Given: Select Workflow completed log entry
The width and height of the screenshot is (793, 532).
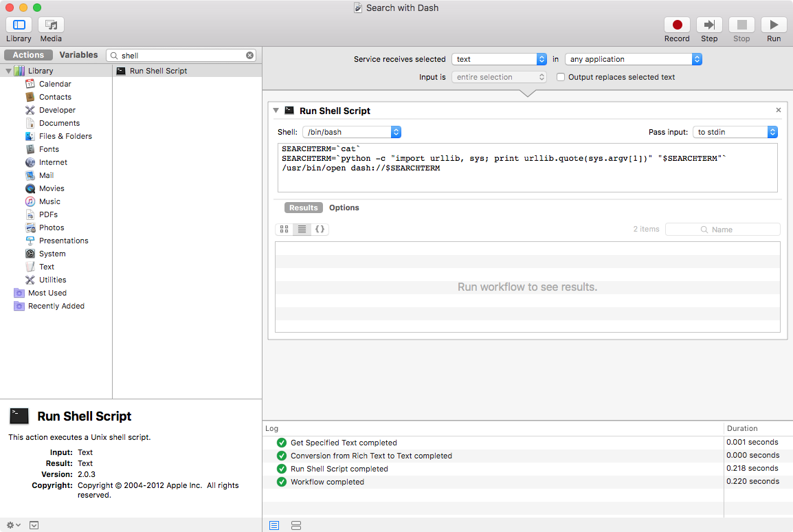Looking at the screenshot, I should point(493,483).
